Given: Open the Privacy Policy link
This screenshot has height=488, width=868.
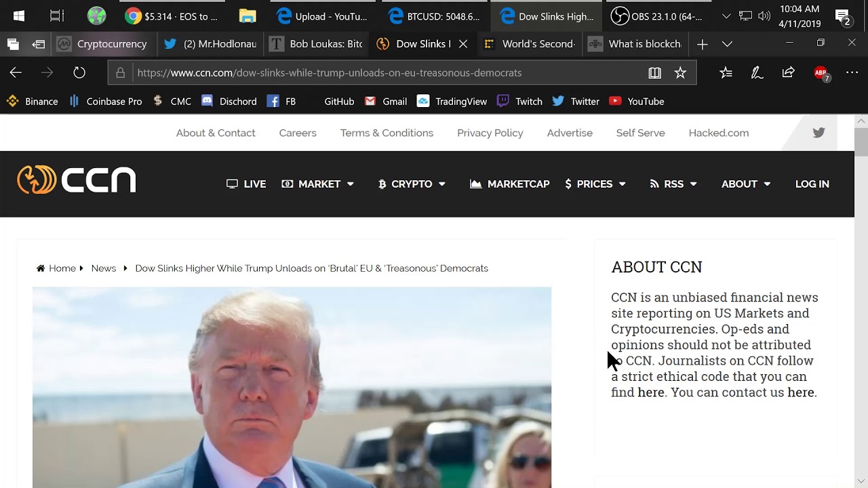Looking at the screenshot, I should click(490, 133).
